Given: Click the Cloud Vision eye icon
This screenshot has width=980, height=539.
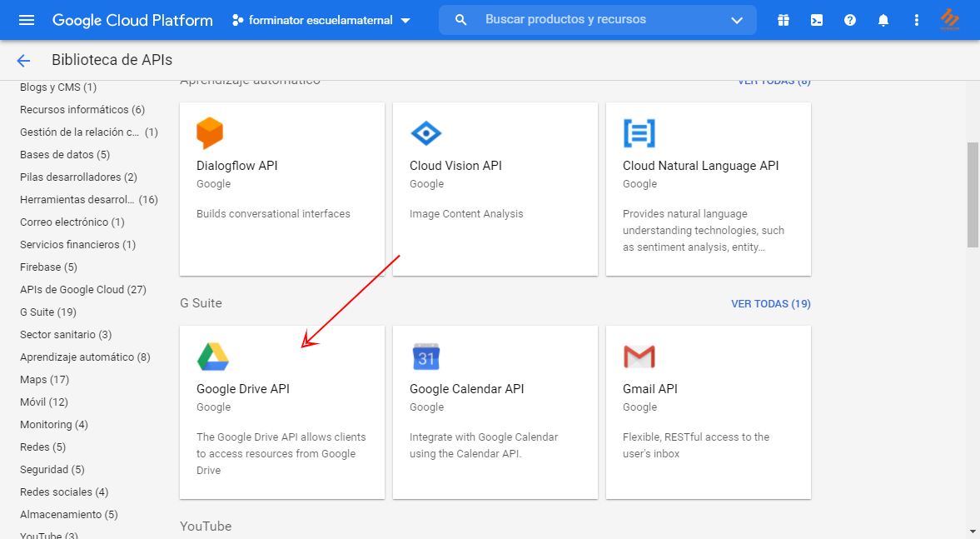Looking at the screenshot, I should tap(426, 132).
